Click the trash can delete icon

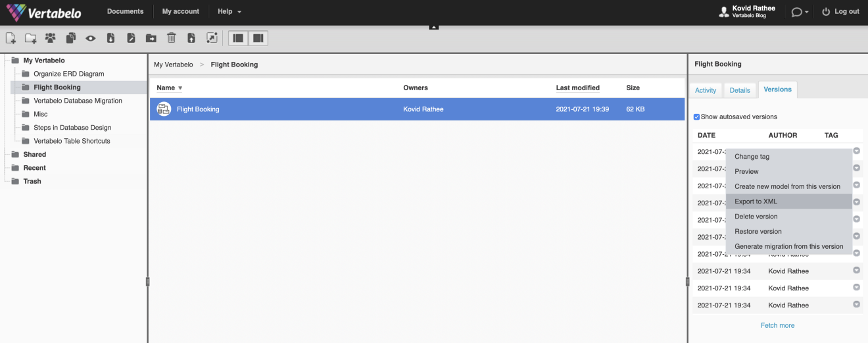click(x=171, y=38)
